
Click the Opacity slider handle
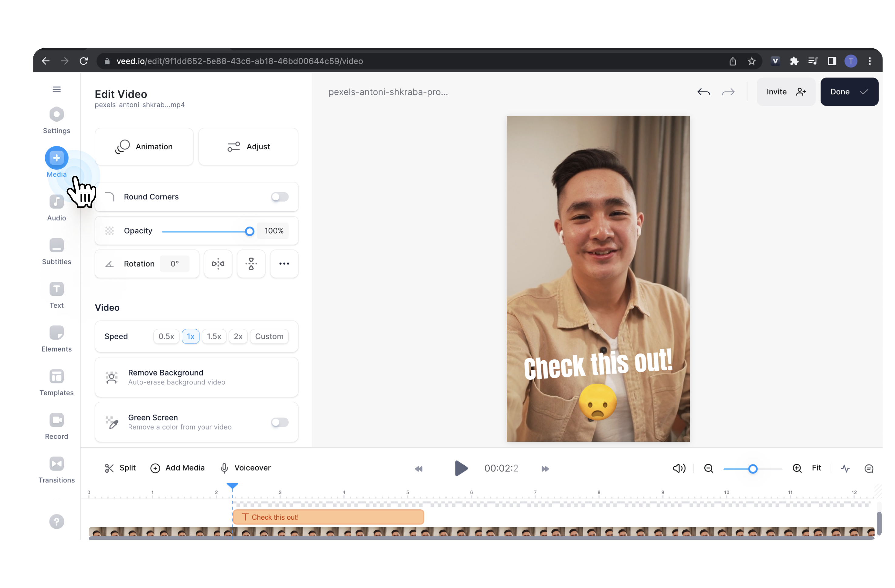click(249, 232)
